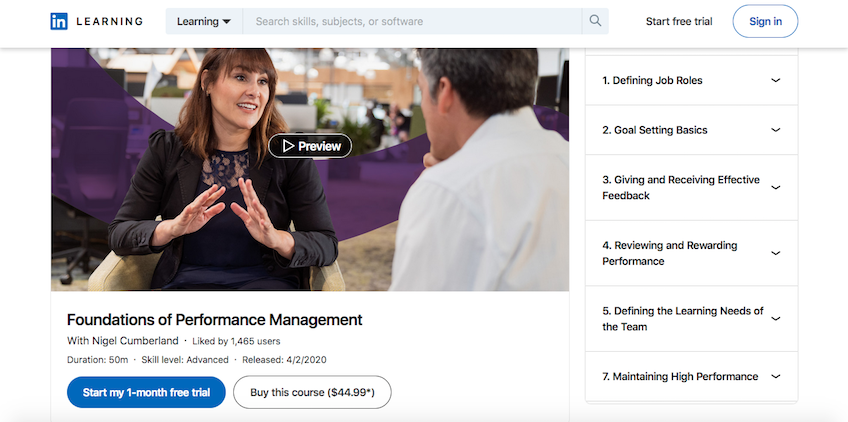The image size is (848, 422).
Task: Click Start my 1-month free trial
Action: click(146, 392)
